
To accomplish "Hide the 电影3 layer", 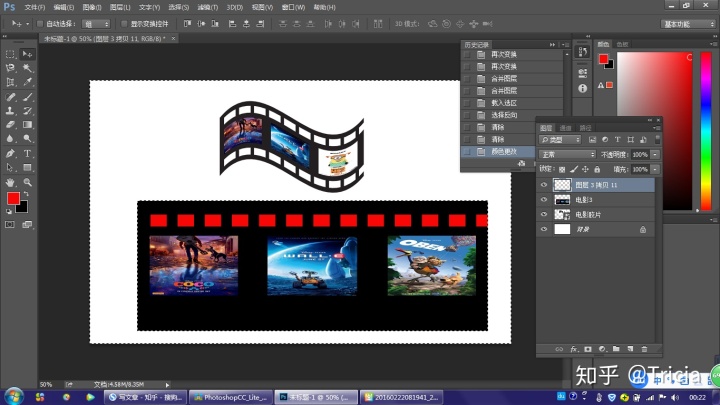I will [544, 200].
